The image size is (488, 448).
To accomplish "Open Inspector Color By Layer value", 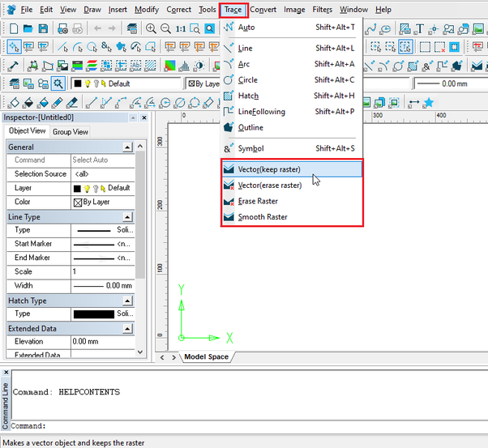I will coord(103,203).
